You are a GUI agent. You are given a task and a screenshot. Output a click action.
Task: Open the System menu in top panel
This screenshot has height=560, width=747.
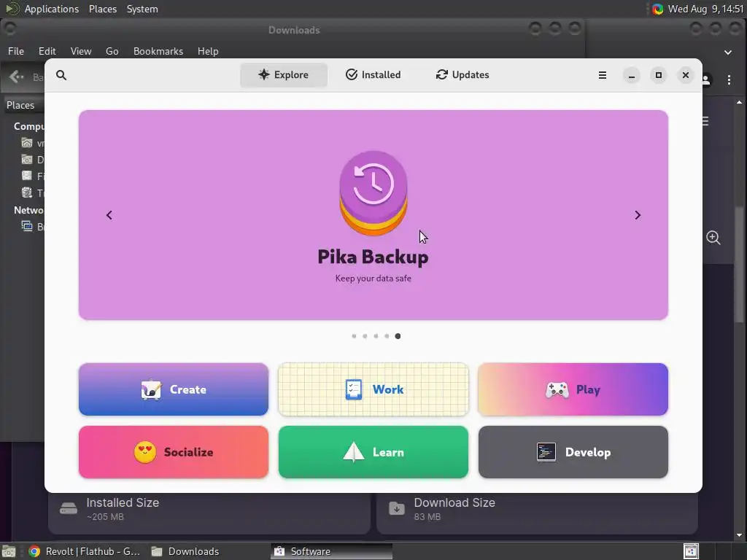[x=142, y=9]
